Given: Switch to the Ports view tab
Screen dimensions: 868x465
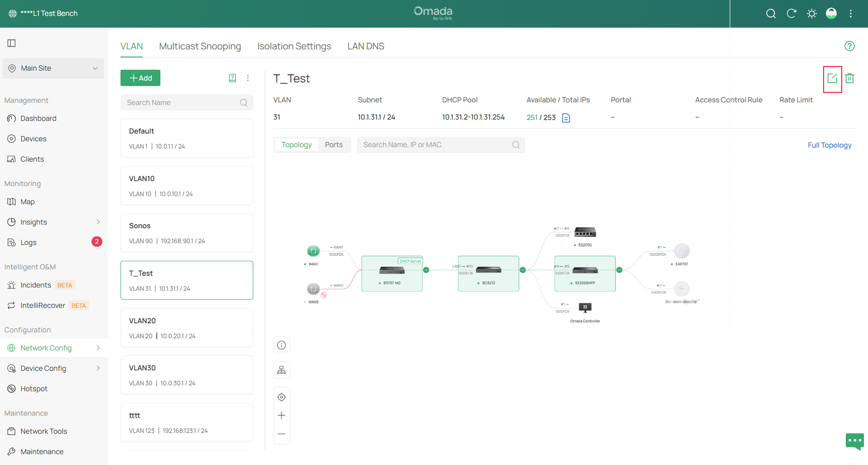Looking at the screenshot, I should tap(333, 145).
